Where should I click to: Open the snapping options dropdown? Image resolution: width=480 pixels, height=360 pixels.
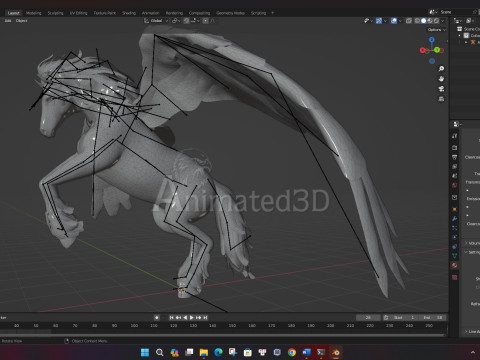(195, 21)
